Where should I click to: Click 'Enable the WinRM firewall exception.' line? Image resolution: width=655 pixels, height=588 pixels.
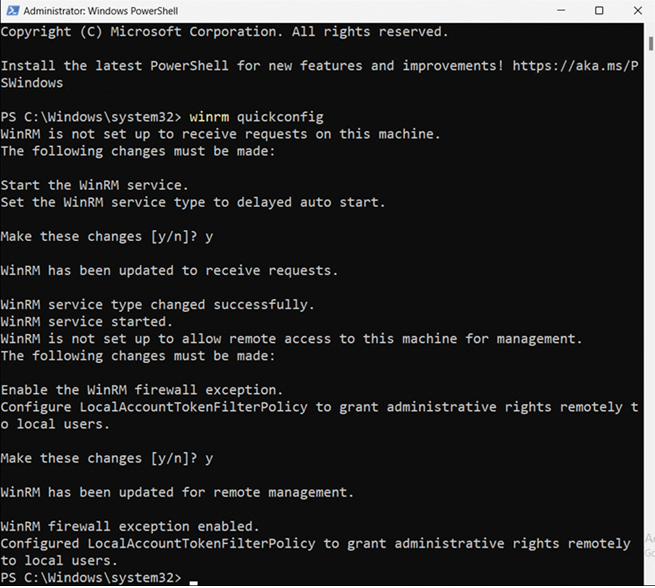142,390
